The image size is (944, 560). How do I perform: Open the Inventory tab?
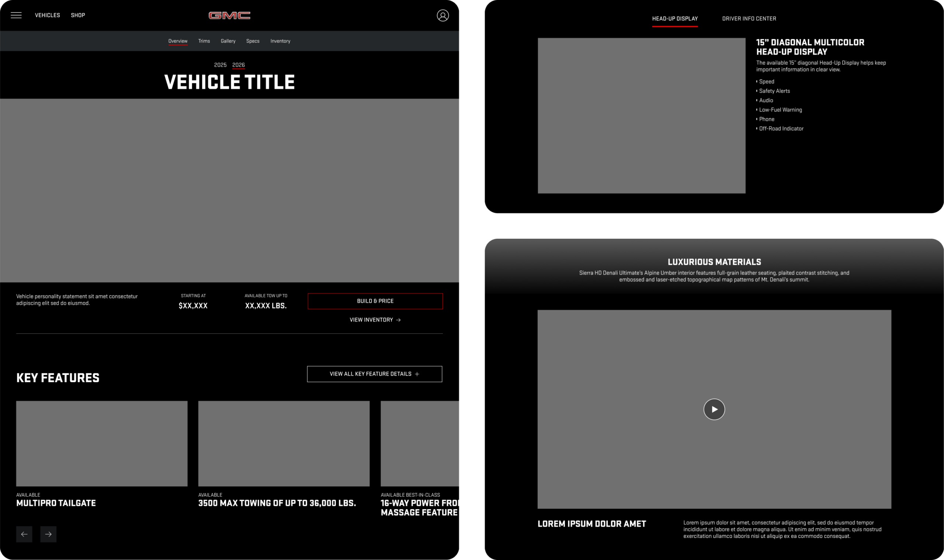click(x=280, y=41)
